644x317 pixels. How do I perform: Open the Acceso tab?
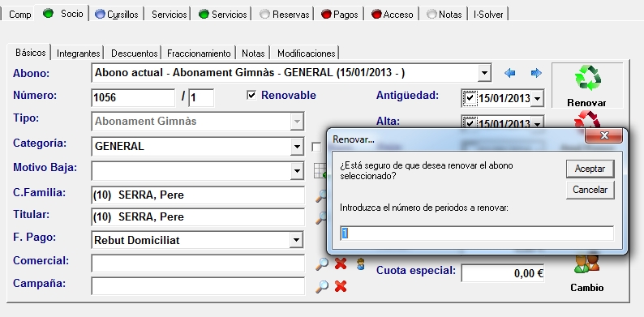pyautogui.click(x=393, y=15)
